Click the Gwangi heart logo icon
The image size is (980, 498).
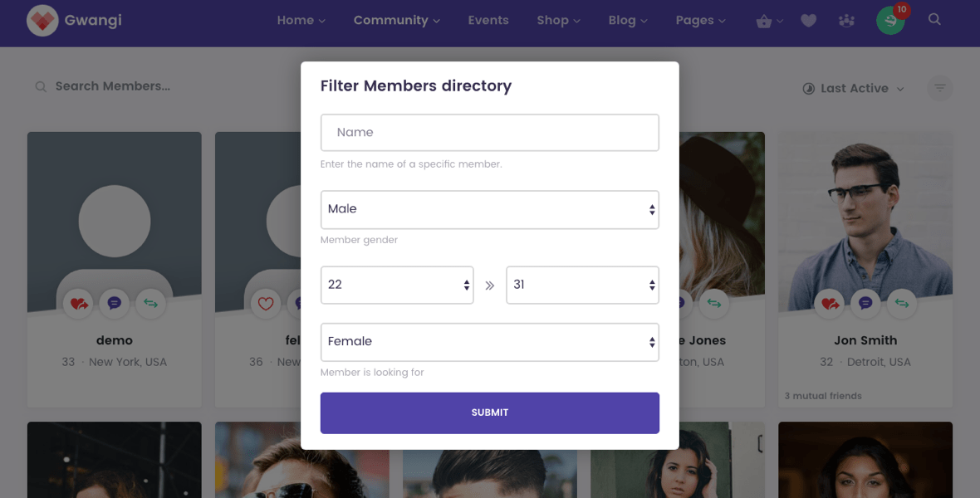pos(42,21)
